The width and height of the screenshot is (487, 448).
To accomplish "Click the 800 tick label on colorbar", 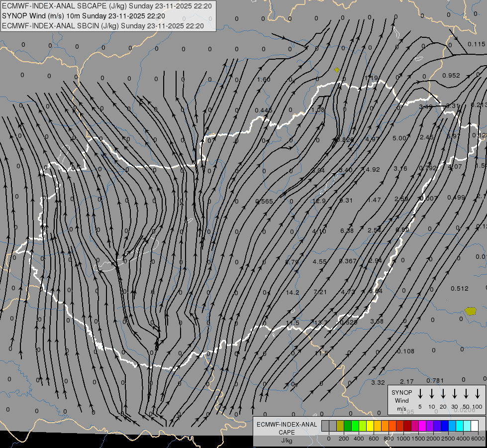I will click(389, 439).
